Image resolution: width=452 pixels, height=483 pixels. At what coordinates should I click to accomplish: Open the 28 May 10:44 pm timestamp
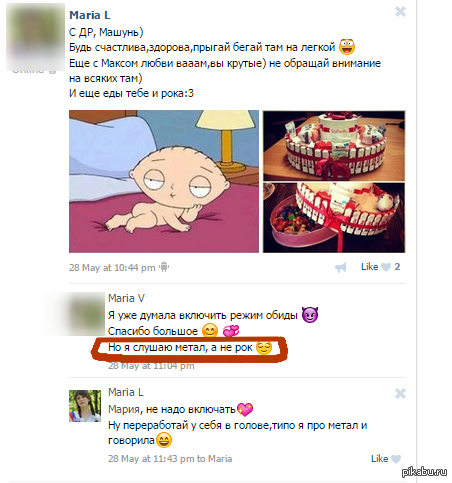112,268
